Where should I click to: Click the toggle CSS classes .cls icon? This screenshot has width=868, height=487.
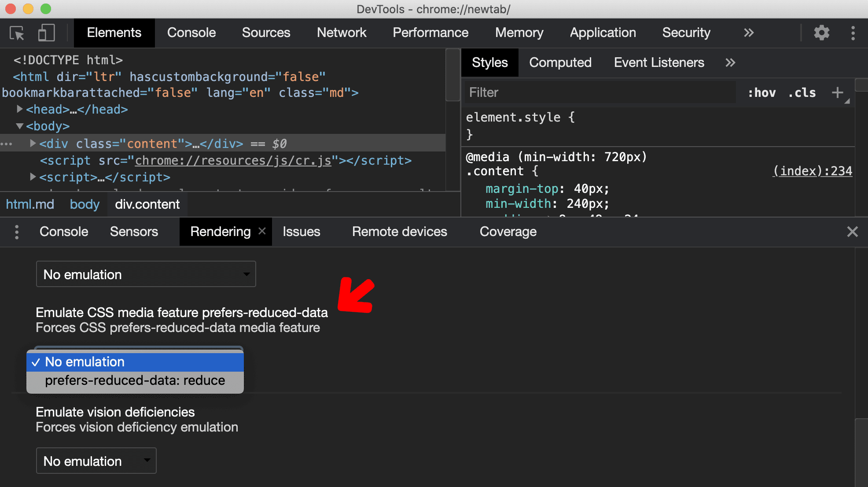pos(804,92)
